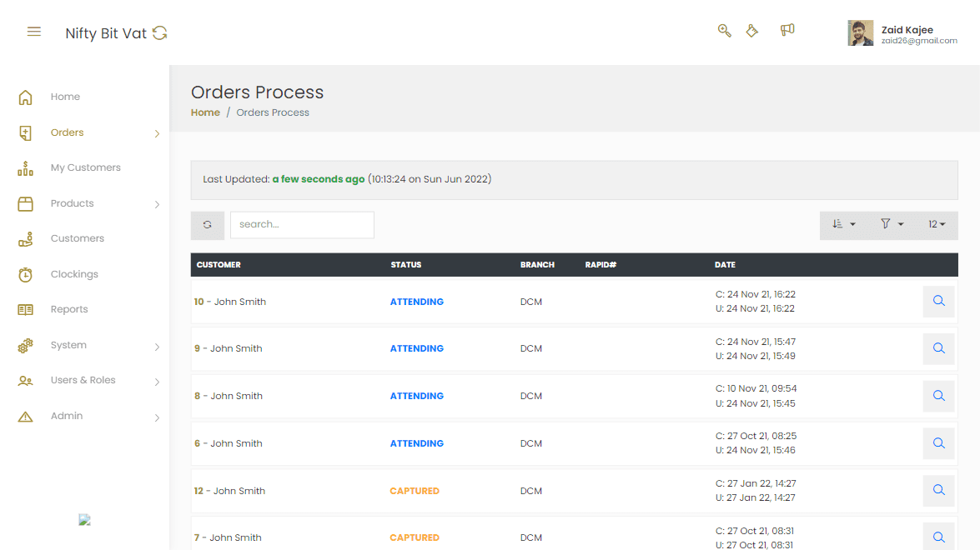View order 12 - John Smith details
The width and height of the screenshot is (980, 550).
(x=939, y=490)
